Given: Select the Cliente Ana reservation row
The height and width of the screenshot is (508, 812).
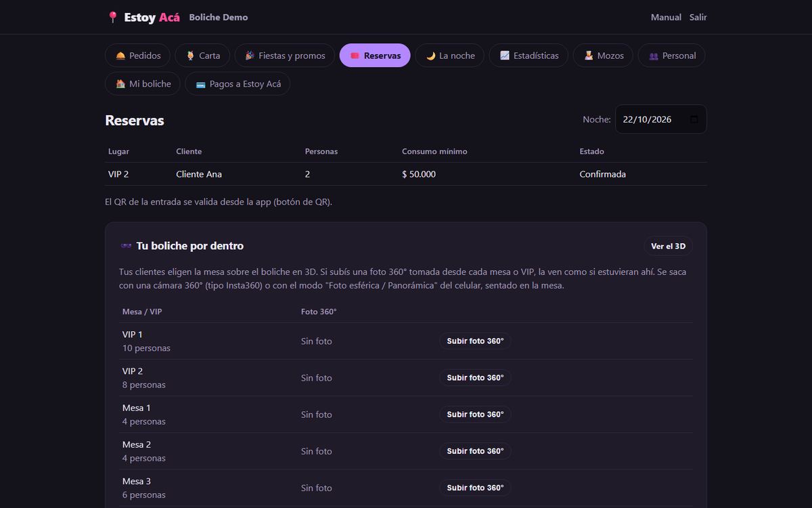Looking at the screenshot, I should point(406,174).
